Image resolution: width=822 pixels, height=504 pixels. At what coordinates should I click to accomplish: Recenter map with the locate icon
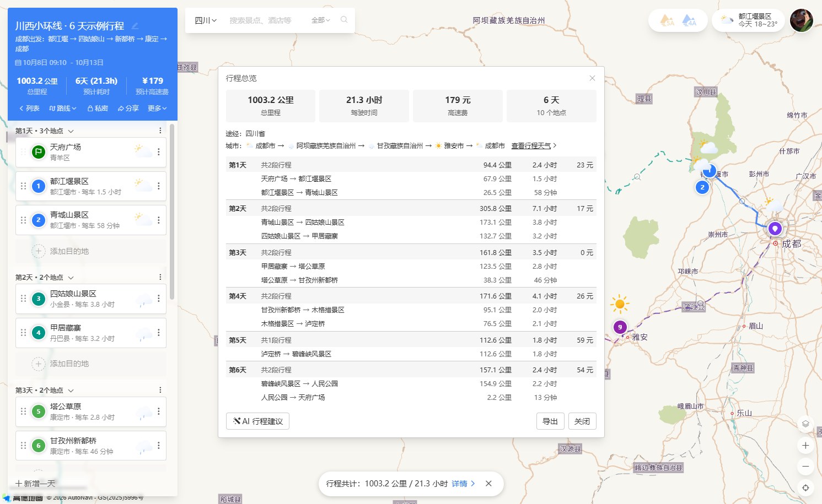805,487
